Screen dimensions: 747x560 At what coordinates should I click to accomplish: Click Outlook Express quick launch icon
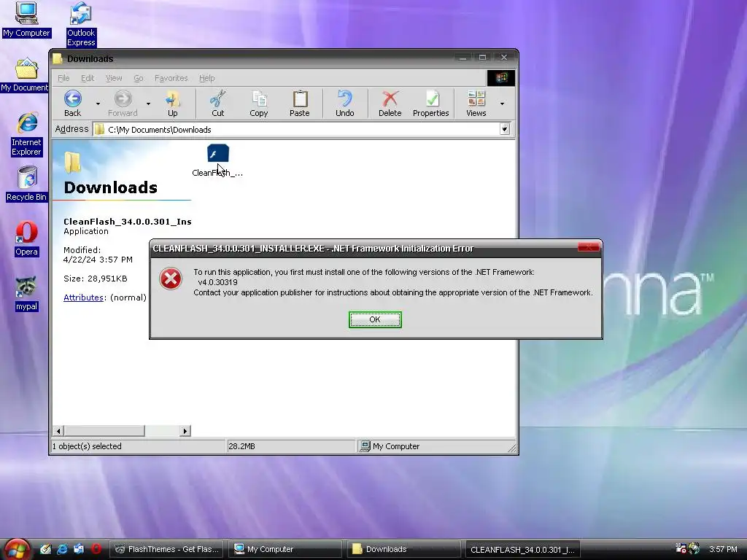click(x=79, y=549)
